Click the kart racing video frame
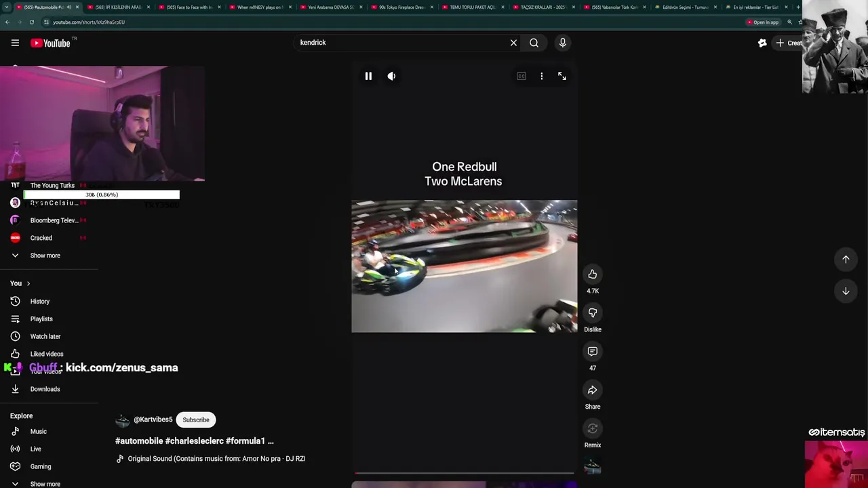The height and width of the screenshot is (488, 868). click(x=465, y=266)
